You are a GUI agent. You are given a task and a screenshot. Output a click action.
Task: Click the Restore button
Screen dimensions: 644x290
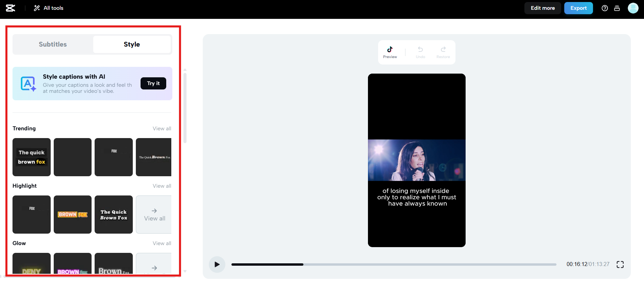click(443, 52)
